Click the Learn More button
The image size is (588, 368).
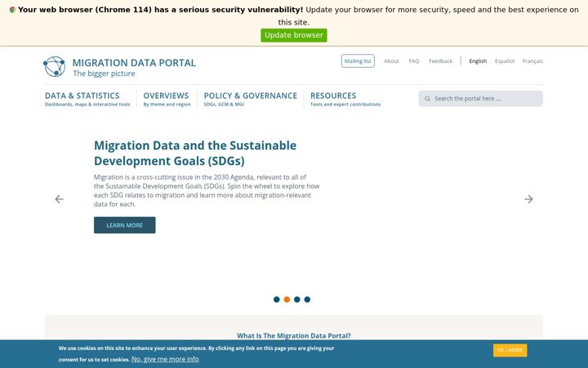(124, 225)
